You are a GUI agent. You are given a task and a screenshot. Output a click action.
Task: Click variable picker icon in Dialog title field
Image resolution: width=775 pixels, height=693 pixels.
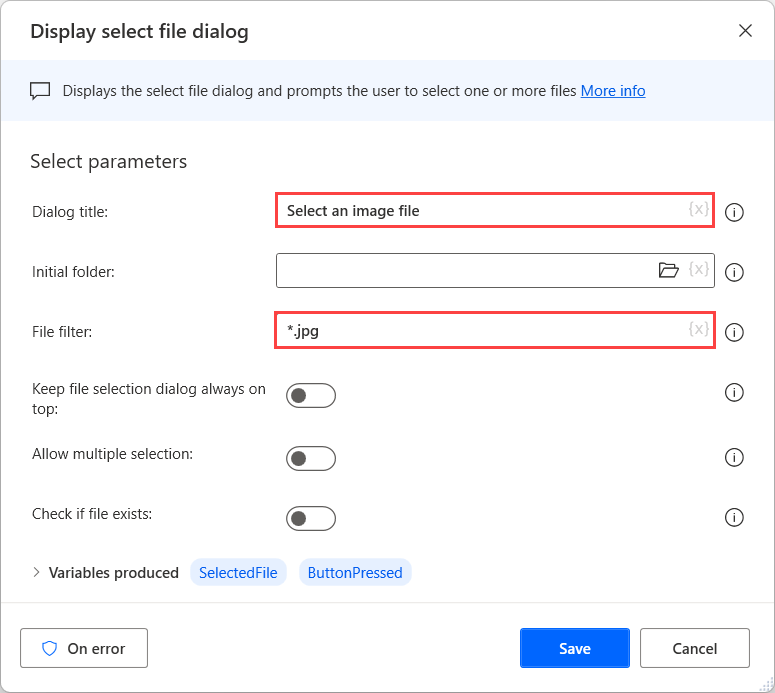click(x=698, y=210)
